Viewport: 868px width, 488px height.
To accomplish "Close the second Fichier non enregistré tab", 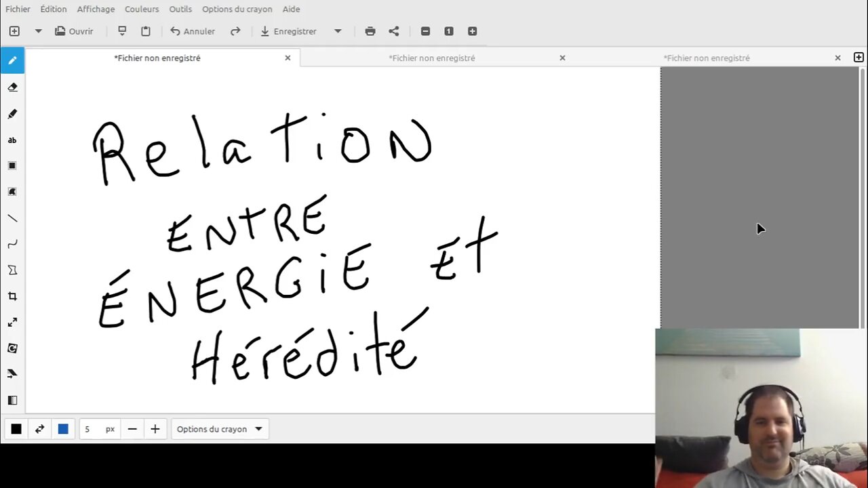I will [x=562, y=58].
